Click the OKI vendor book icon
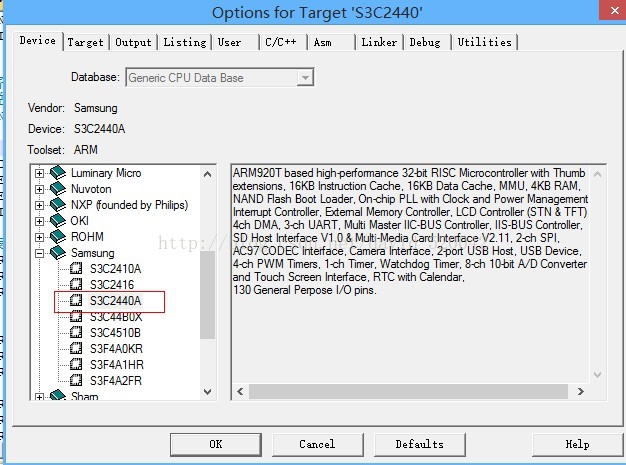This screenshot has width=626, height=465. (58, 220)
